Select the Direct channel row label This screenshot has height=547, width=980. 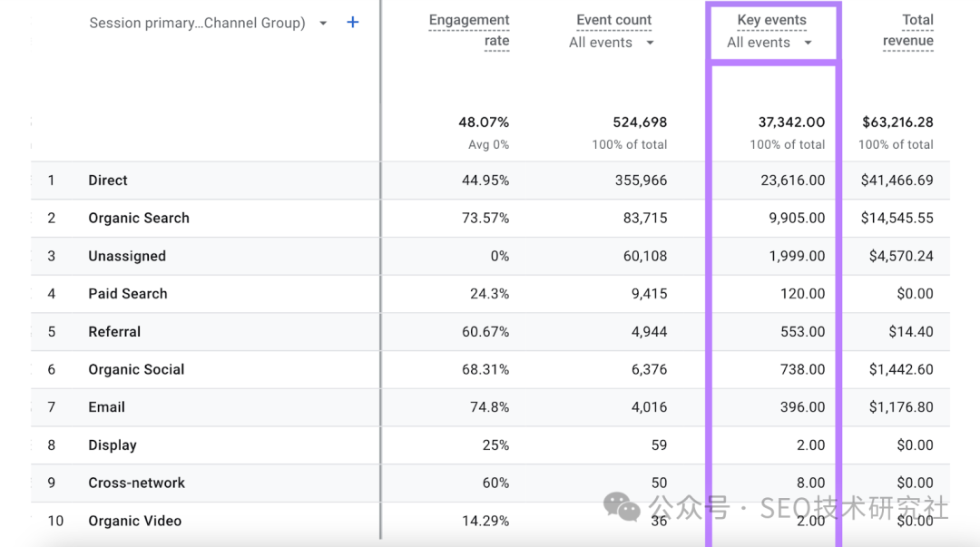point(107,181)
